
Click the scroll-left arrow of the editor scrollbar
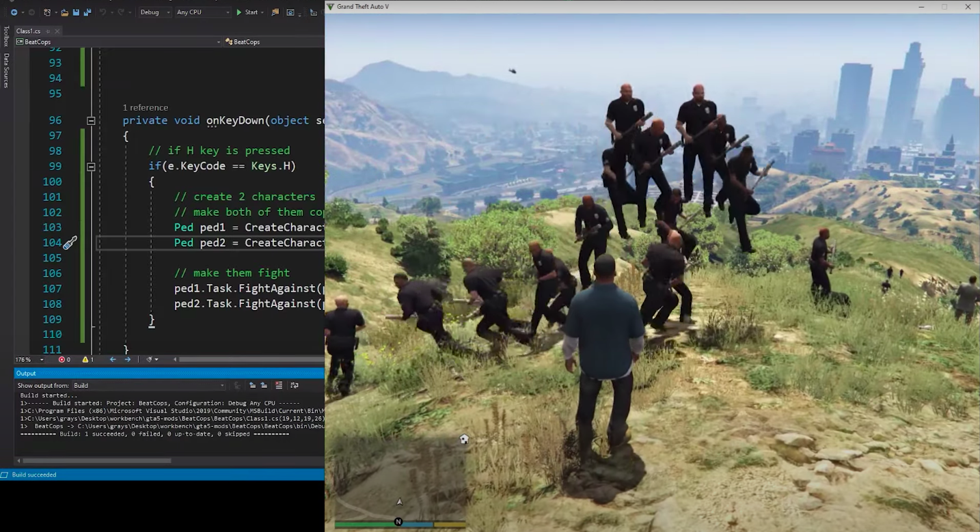tap(175, 359)
